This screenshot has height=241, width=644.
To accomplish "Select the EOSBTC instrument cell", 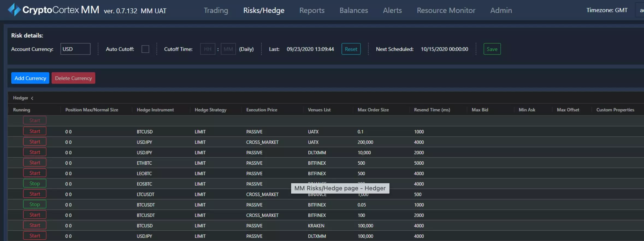I will tap(144, 184).
